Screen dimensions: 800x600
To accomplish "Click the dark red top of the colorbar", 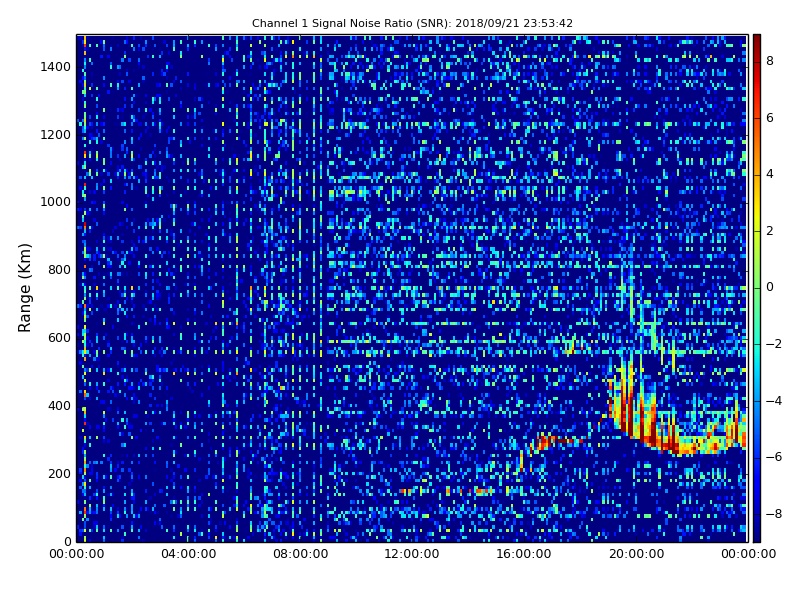I will click(757, 43).
